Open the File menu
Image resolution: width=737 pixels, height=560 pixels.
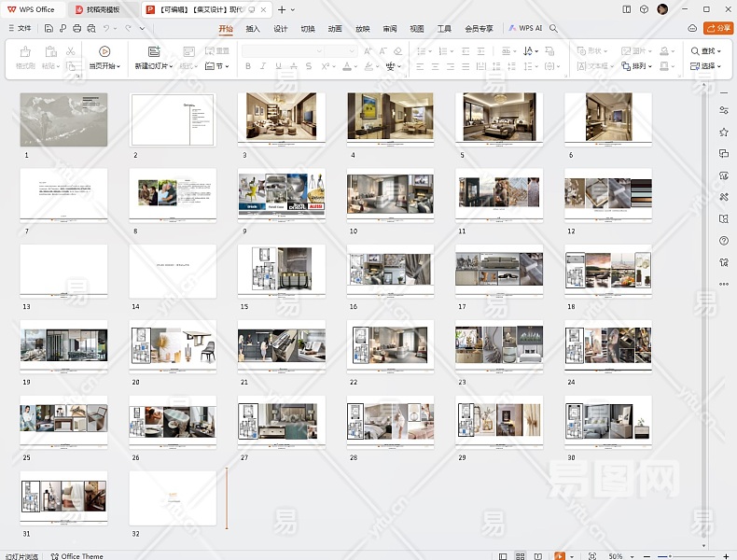click(x=19, y=29)
